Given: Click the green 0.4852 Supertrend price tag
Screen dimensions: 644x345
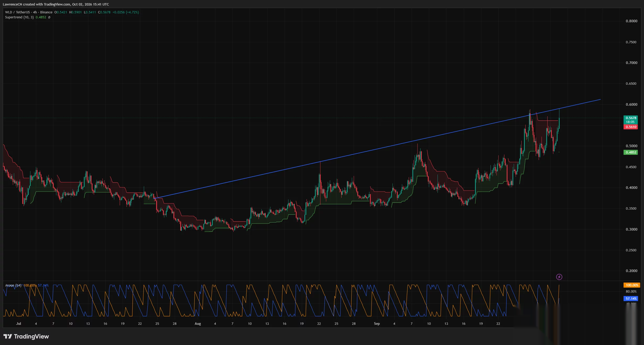Looking at the screenshot, I should [631, 152].
